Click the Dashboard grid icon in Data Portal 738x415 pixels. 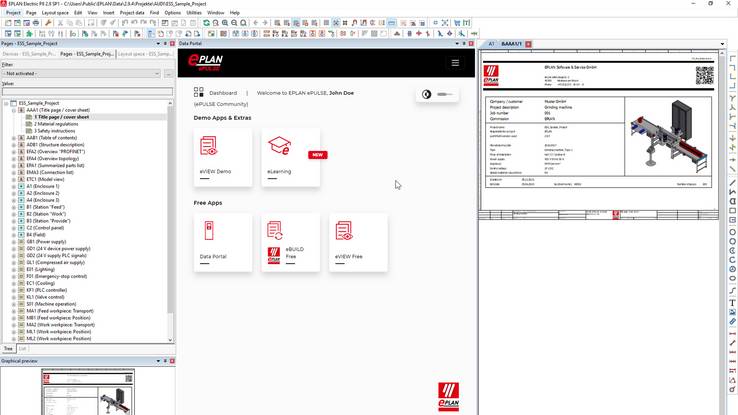[x=199, y=92]
